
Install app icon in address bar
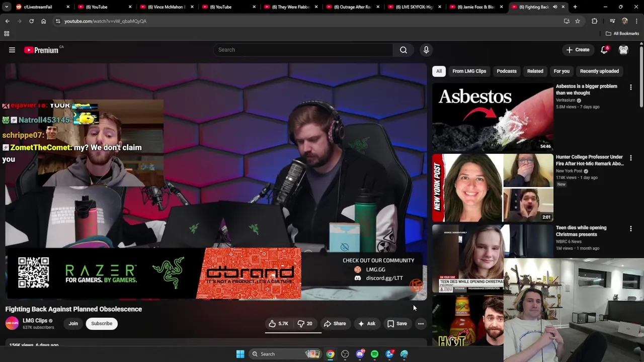click(x=567, y=21)
